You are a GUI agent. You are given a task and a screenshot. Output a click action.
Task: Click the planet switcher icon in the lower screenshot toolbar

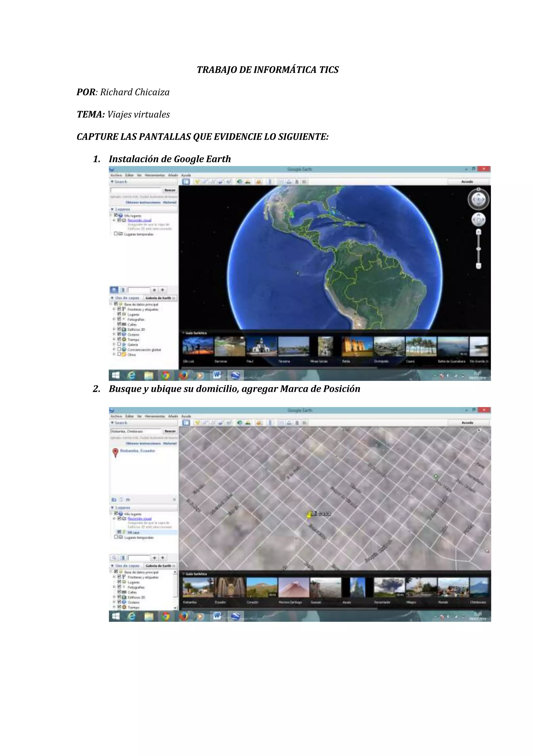click(258, 422)
